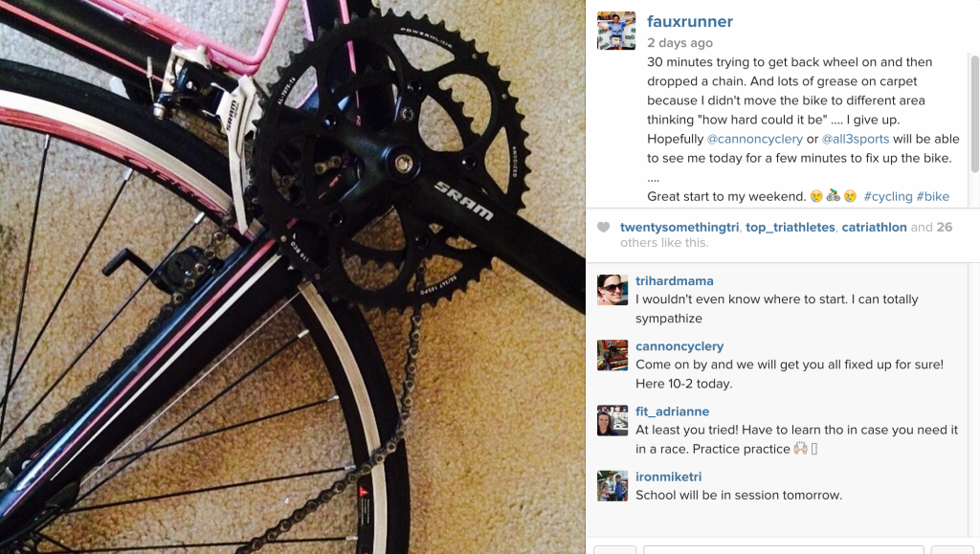View top_triathletes profile from likes
The width and height of the screenshot is (980, 554).
pyautogui.click(x=790, y=228)
